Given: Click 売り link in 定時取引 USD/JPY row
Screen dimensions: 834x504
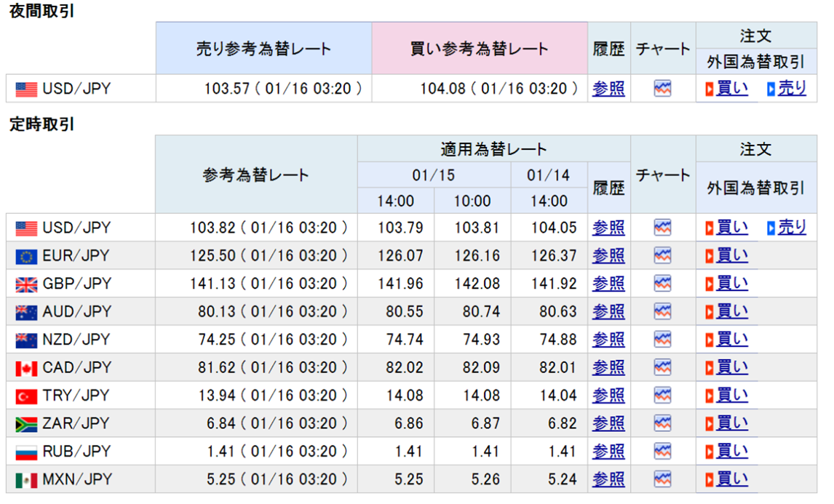Looking at the screenshot, I should point(792,228).
